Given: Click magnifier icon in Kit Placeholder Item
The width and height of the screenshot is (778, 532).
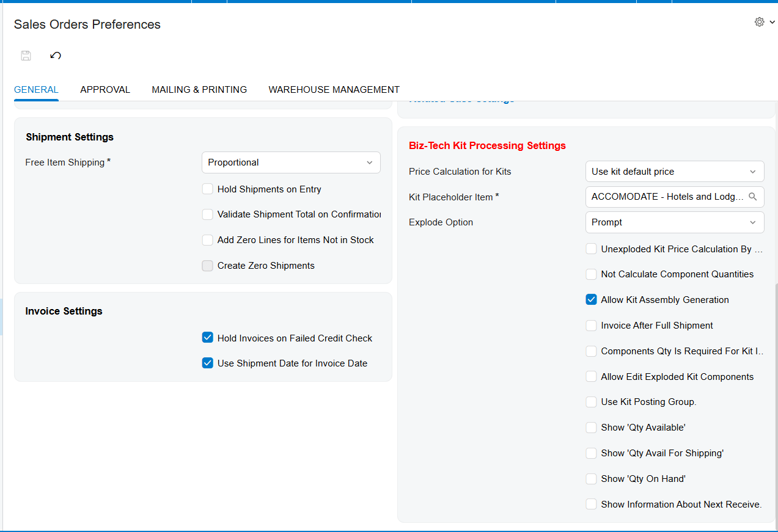Looking at the screenshot, I should [752, 197].
